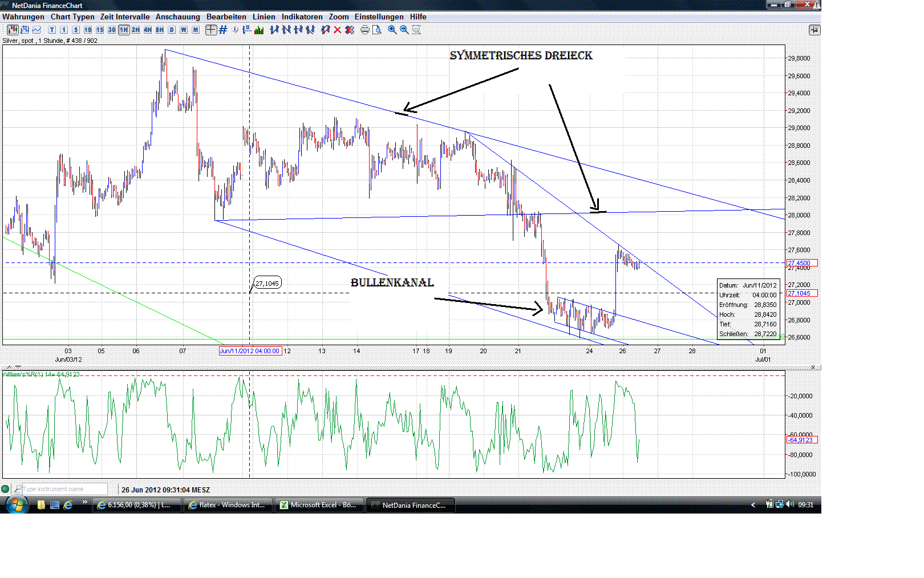The height and width of the screenshot is (578, 924).
Task: Switch to 2H interval
Action: coord(136,30)
